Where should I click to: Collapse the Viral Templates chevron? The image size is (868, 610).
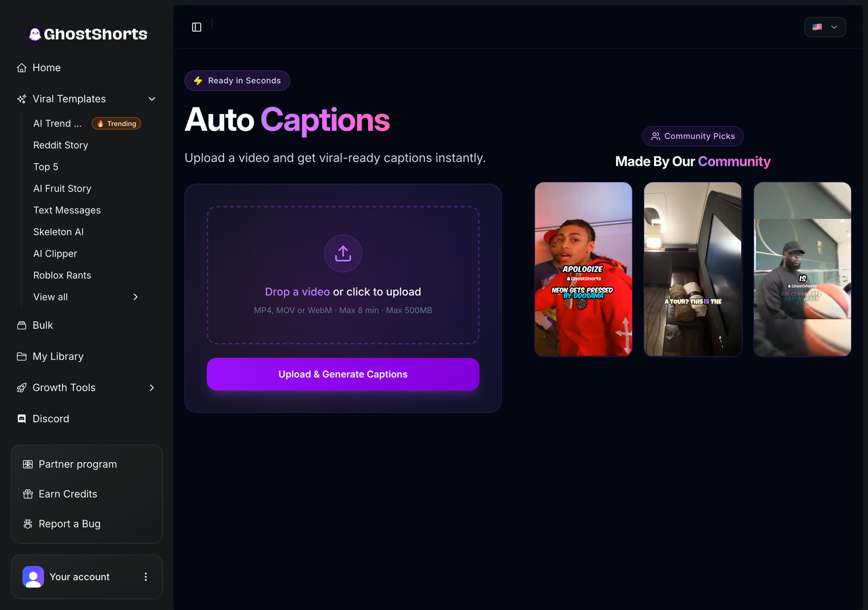tap(152, 99)
